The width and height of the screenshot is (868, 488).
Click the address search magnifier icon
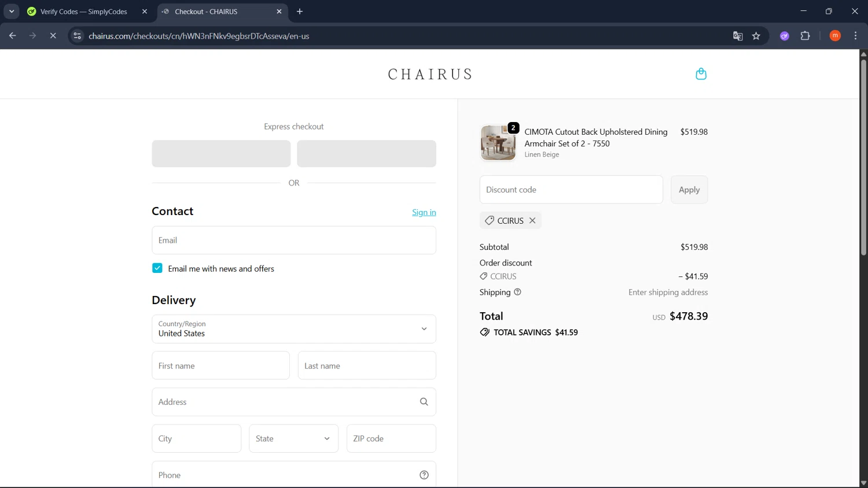tap(424, 402)
